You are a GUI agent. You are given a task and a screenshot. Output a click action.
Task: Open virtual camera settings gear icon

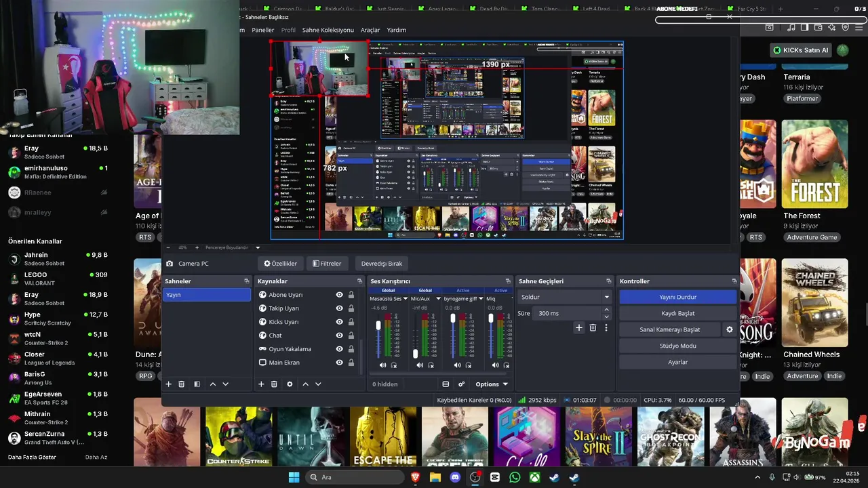tap(730, 329)
